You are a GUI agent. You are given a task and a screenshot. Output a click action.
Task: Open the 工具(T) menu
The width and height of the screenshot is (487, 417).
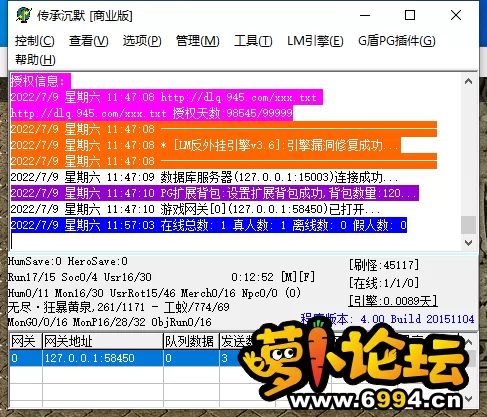click(x=253, y=41)
